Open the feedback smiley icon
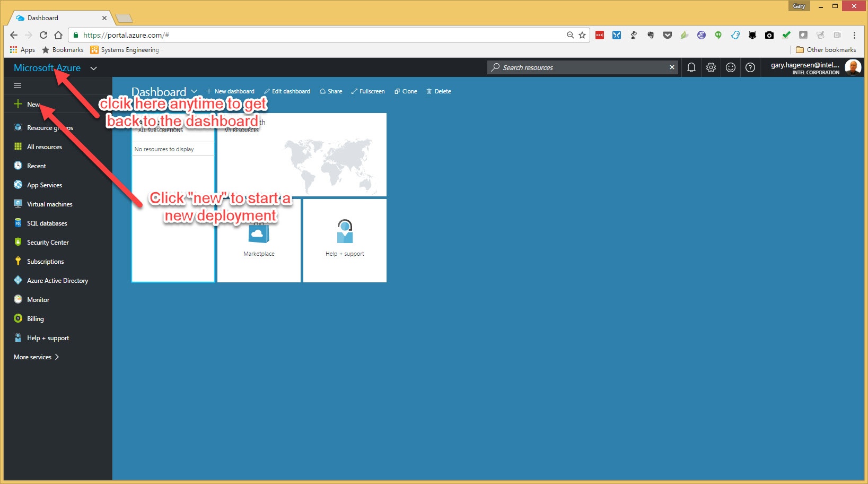The width and height of the screenshot is (868, 484). point(731,67)
